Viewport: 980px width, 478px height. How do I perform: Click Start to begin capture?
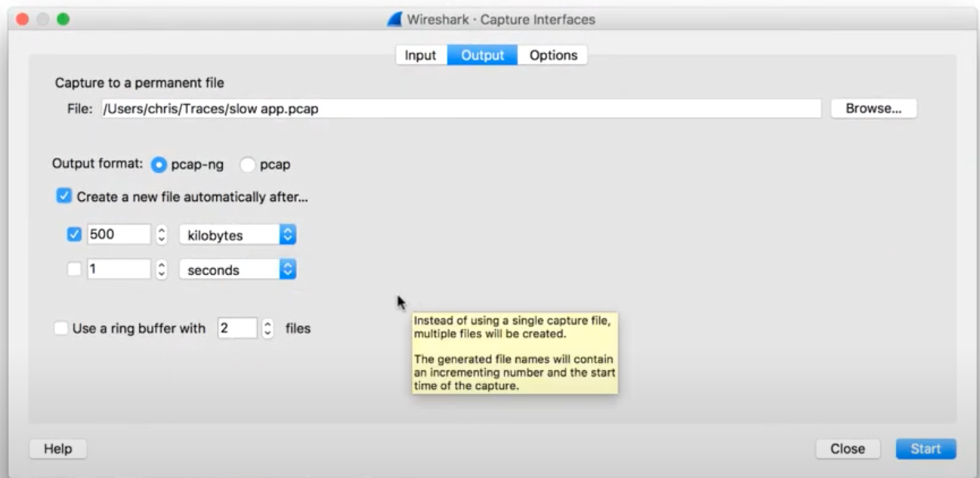point(926,449)
